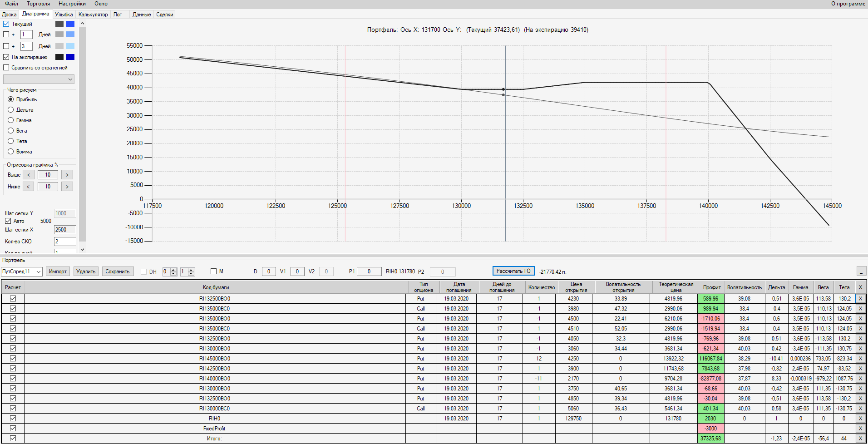Toggle the M checkbox in portfolio bar

click(214, 271)
